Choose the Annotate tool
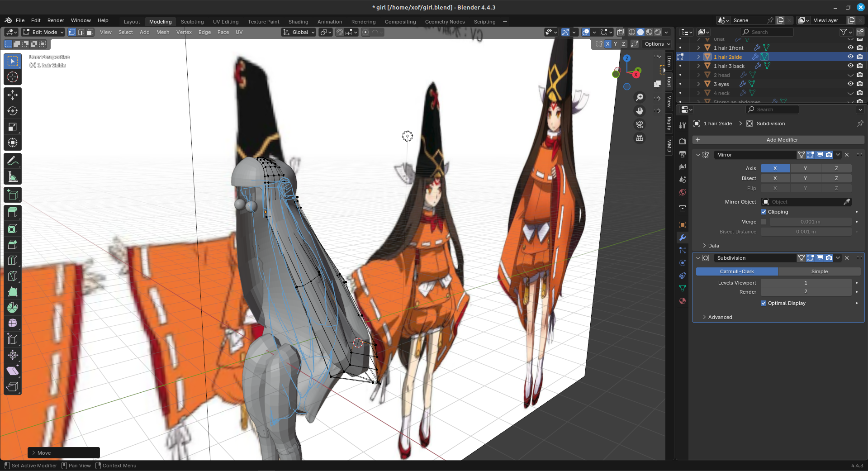This screenshot has width=868, height=471. (x=13, y=161)
